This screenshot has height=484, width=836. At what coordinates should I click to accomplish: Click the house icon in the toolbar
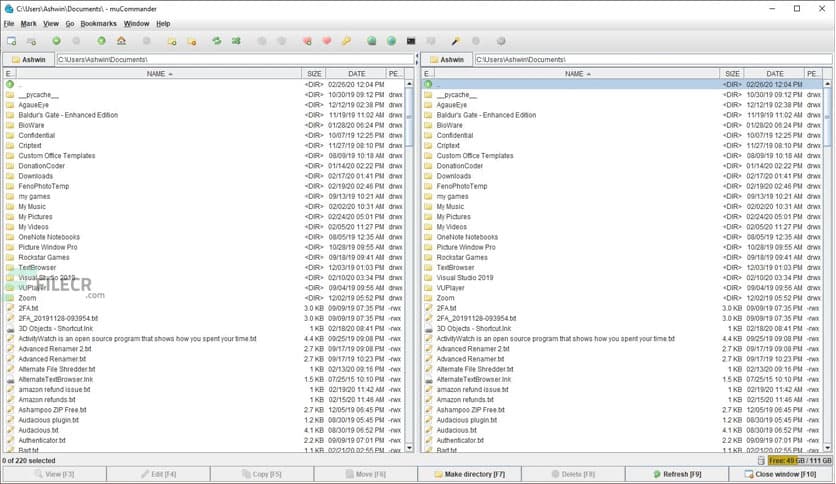(x=122, y=41)
